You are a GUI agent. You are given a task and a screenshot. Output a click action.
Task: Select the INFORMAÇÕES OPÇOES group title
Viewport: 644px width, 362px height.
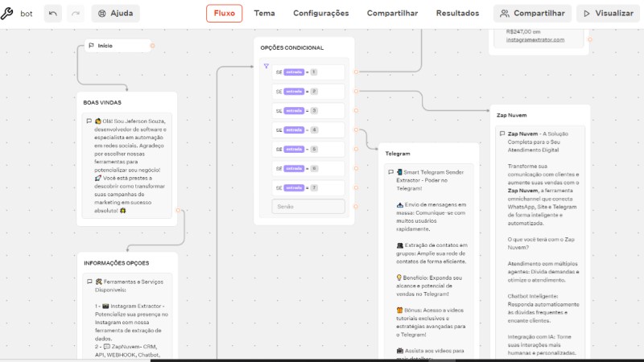coord(116,263)
